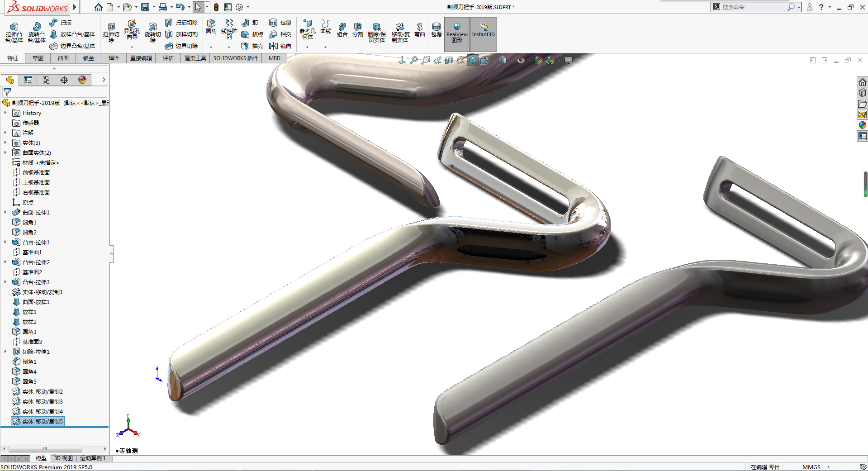Select the 线性阵列 linear pattern tool
Screen dimensions: 868x471
(x=229, y=29)
